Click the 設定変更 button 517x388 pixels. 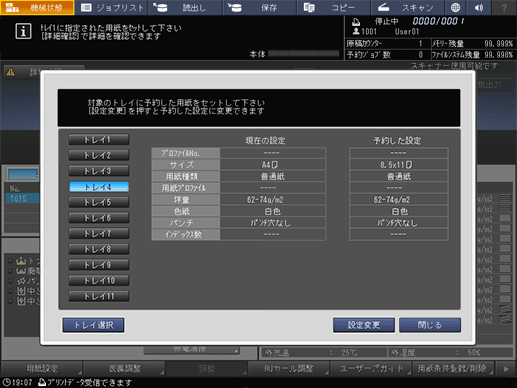(x=364, y=325)
